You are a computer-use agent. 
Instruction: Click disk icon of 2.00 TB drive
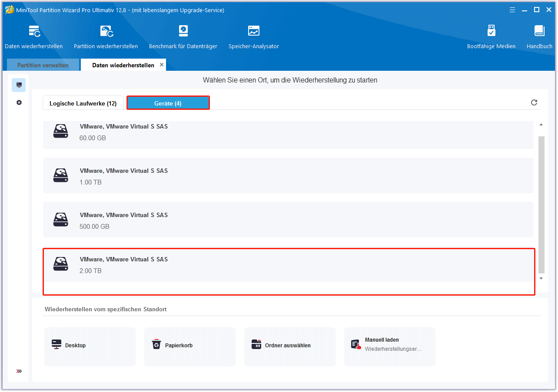tap(61, 264)
